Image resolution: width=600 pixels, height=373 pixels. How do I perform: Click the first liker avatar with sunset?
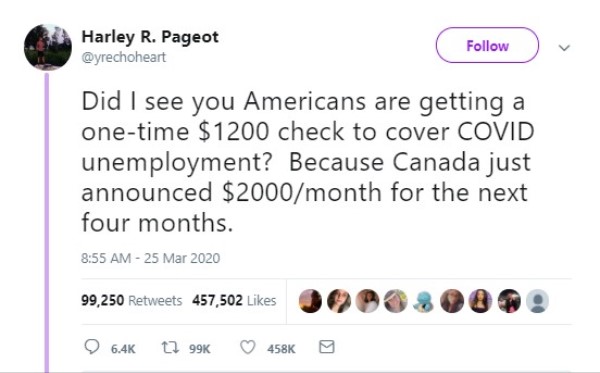310,301
